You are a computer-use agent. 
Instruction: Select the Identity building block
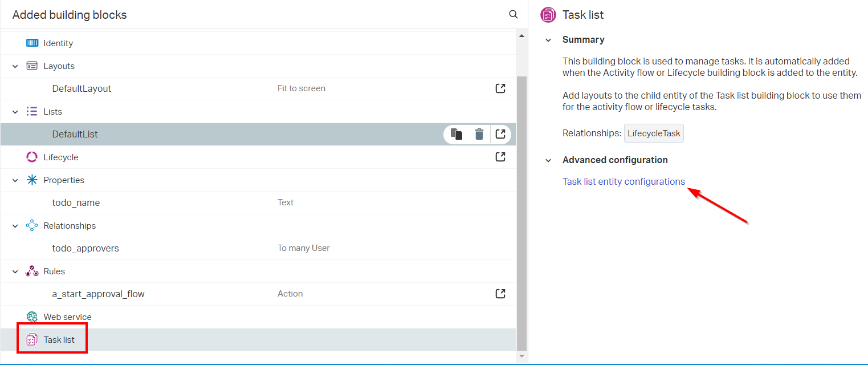pos(58,43)
